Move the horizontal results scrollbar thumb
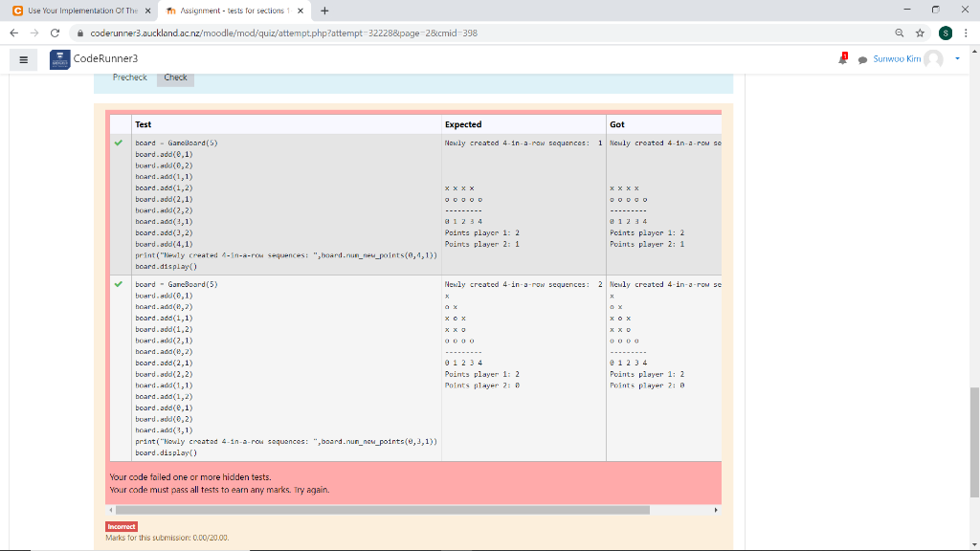 (x=383, y=510)
